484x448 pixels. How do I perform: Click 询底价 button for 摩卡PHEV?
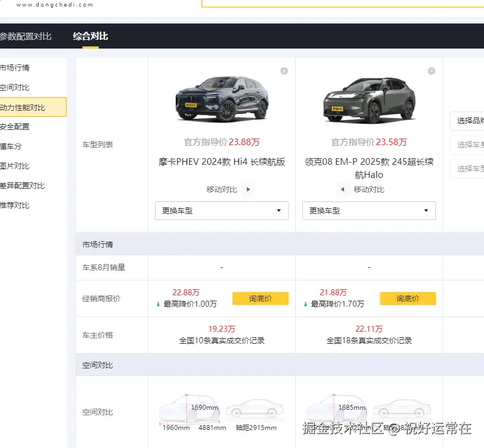pyautogui.click(x=260, y=298)
